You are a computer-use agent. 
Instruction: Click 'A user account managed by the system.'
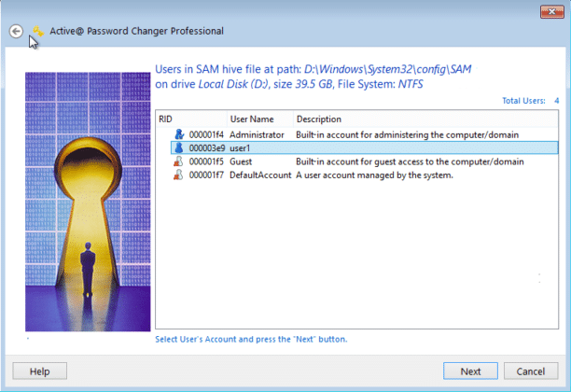point(374,175)
